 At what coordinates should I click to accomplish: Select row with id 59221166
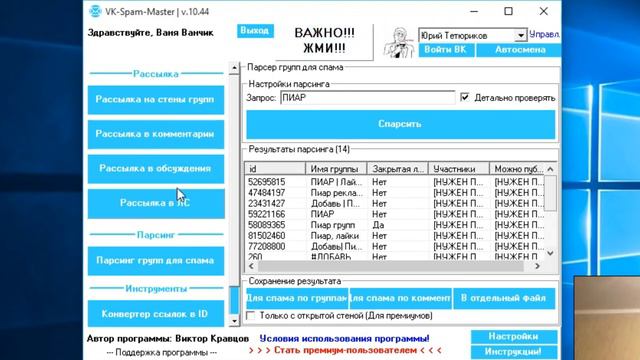394,214
